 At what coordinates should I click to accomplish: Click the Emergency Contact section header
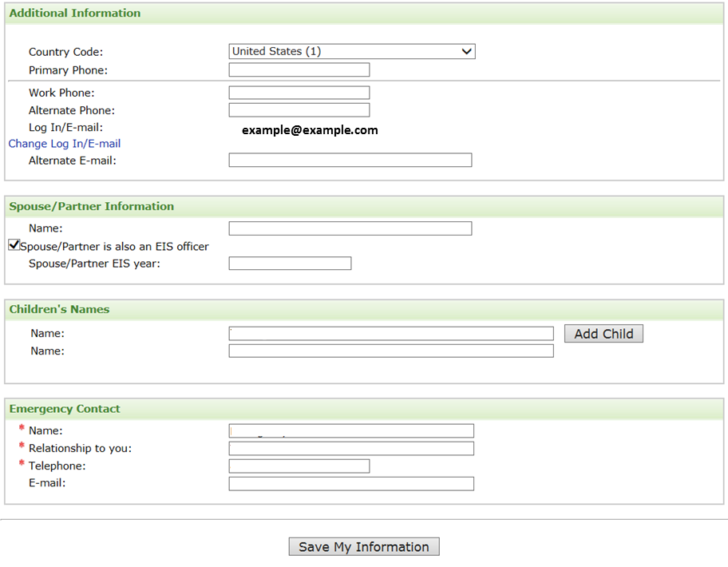pyautogui.click(x=364, y=409)
